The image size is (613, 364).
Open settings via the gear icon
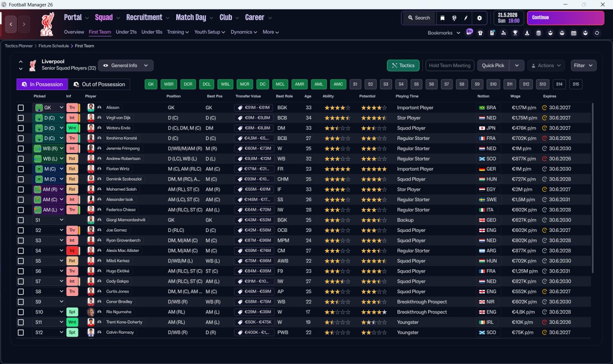(479, 18)
